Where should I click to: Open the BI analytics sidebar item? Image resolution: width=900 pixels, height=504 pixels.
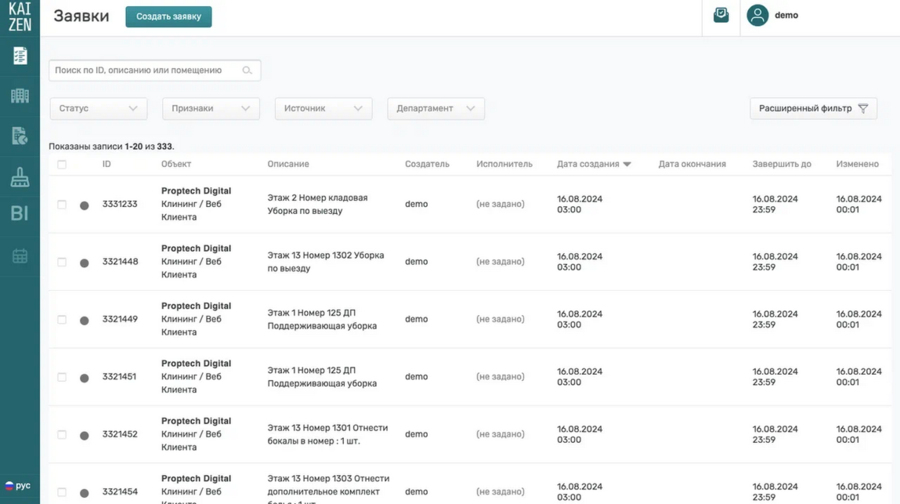click(20, 213)
